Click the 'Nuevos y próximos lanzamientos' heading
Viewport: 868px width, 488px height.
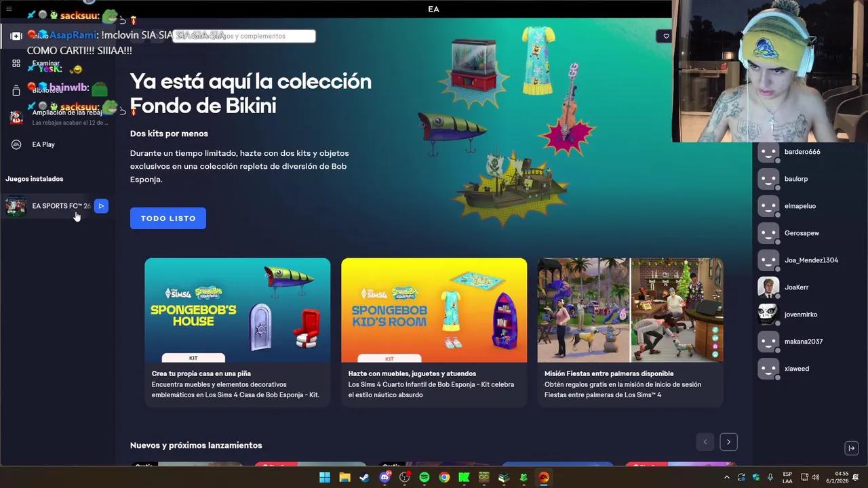(x=196, y=445)
